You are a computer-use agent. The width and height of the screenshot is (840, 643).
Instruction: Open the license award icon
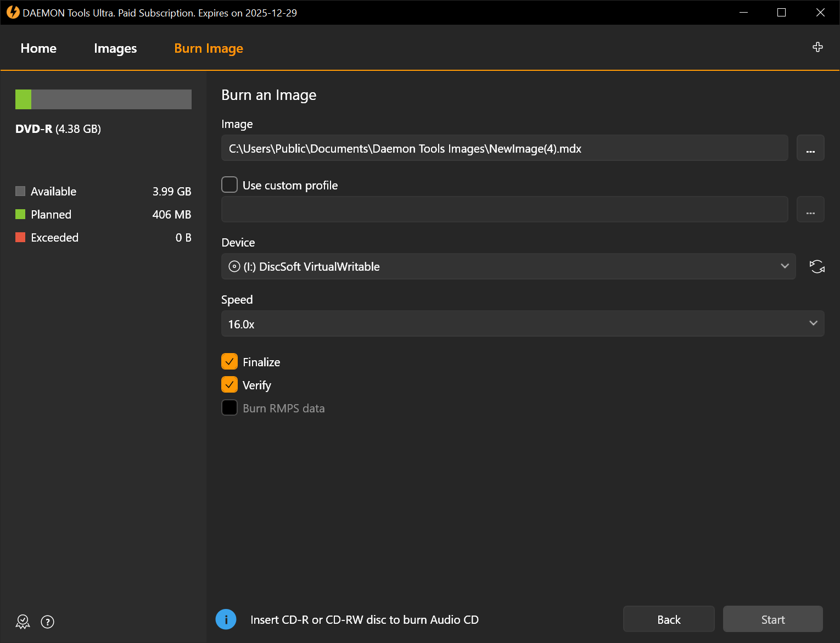pyautogui.click(x=23, y=622)
